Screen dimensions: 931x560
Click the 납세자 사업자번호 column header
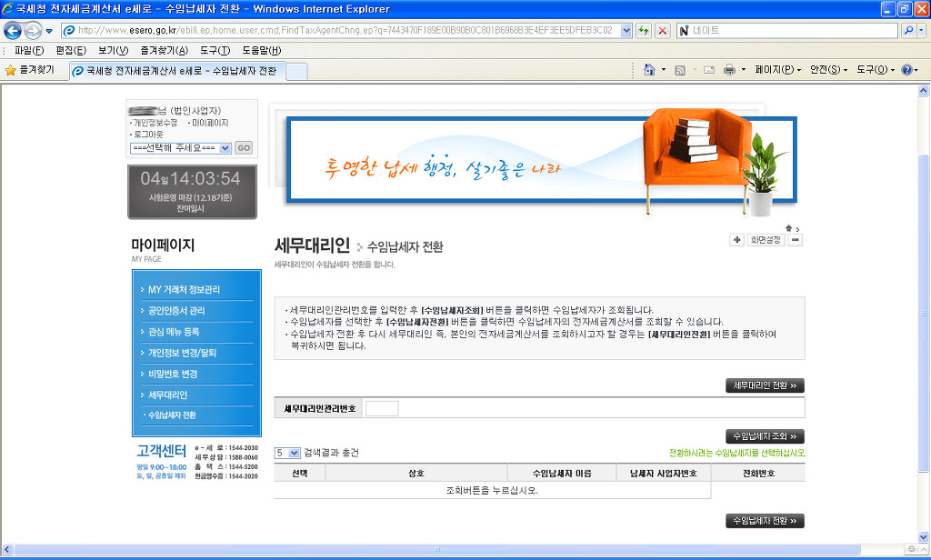[x=664, y=474]
